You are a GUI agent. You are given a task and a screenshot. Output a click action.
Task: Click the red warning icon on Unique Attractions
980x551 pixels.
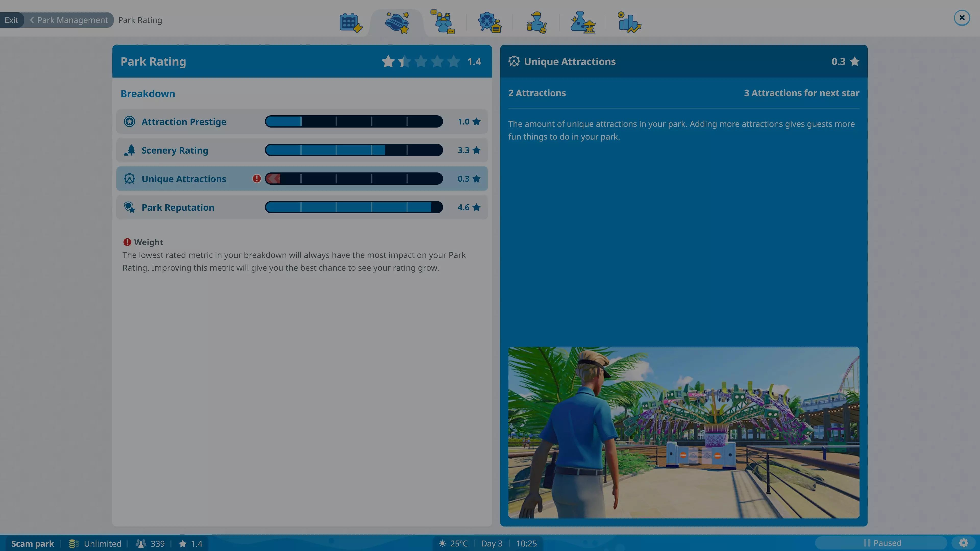257,178
